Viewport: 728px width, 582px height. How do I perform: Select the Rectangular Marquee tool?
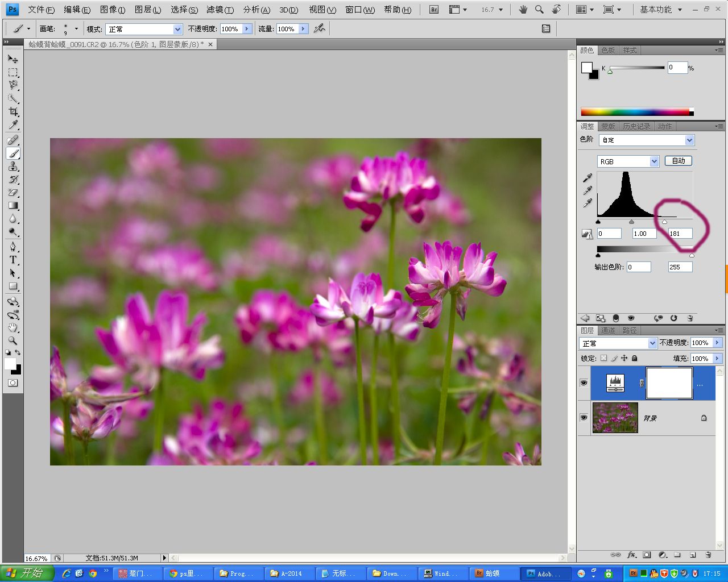coord(13,72)
